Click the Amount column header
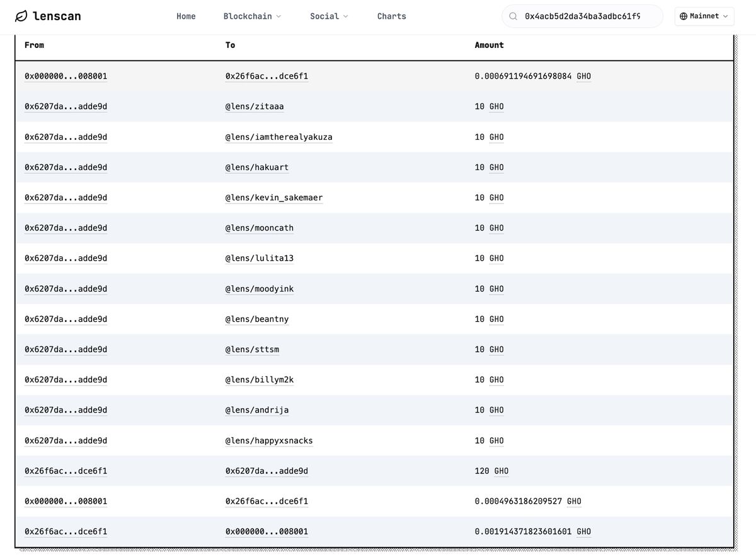Screen dimensions: 756x558 (489, 45)
